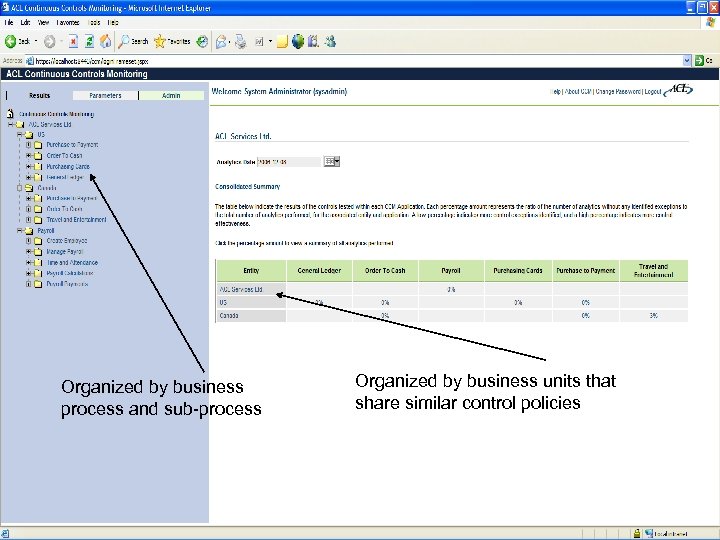Open the Mail envelope toolbar icon
This screenshot has width=720, height=540.
point(221,42)
